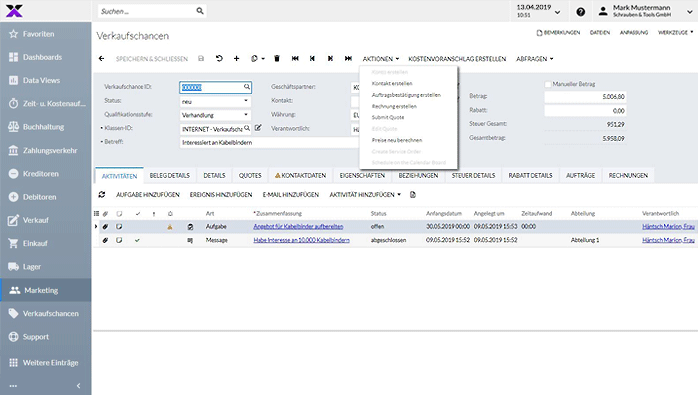698x395 pixels.
Task: Delete record with the trash icon
Action: [x=277, y=58]
